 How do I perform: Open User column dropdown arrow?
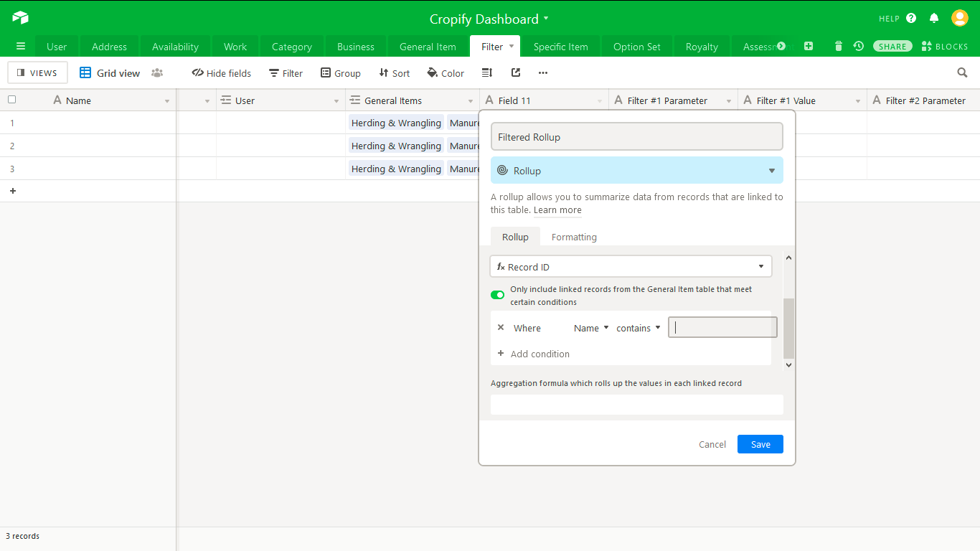(336, 101)
